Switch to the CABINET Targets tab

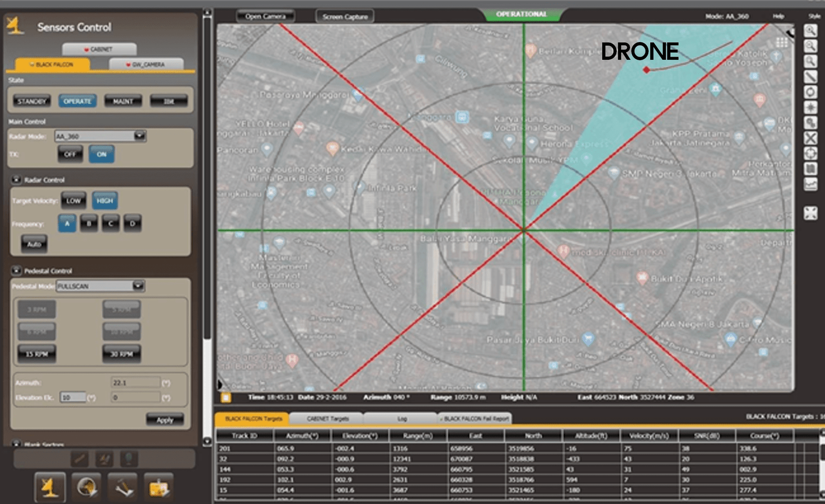click(x=327, y=418)
